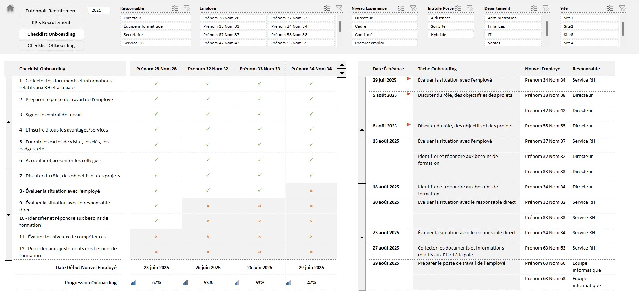
Task: Toggle Équipe informatique in the Responsable slicer
Action: point(156,26)
